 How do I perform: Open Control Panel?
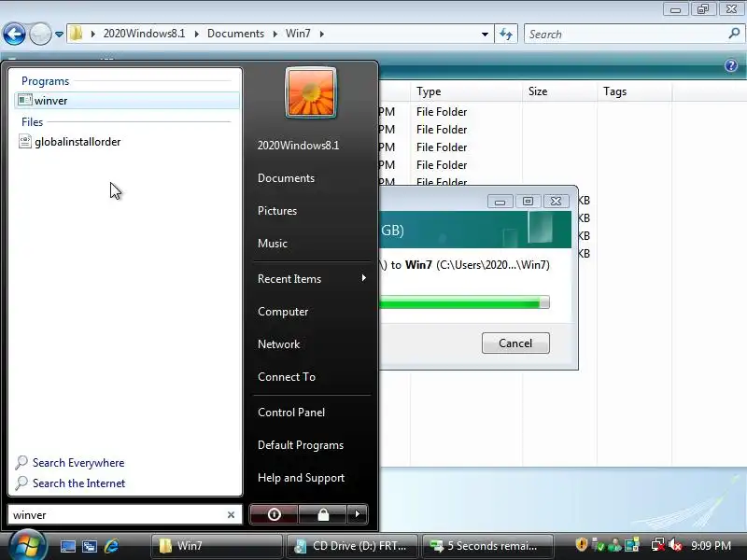[291, 413]
